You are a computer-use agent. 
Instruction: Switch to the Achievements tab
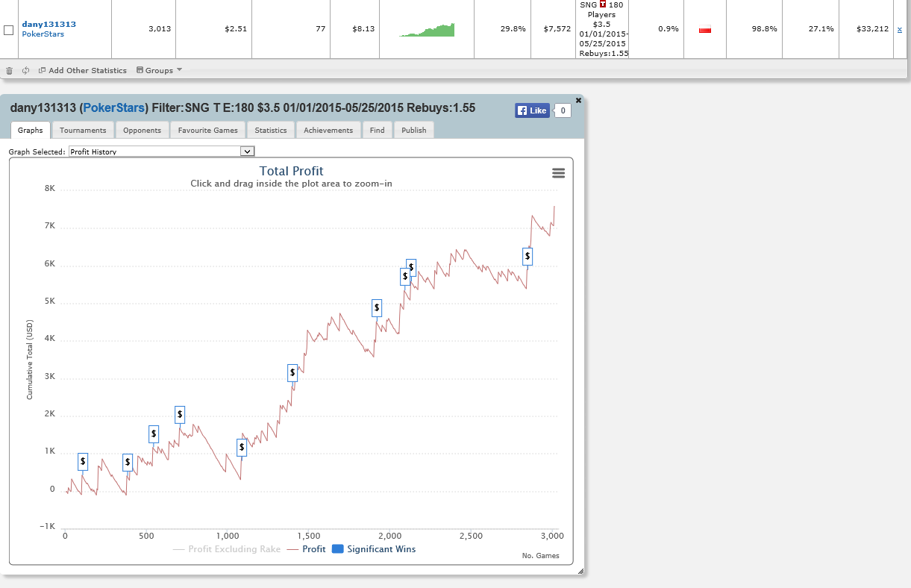pyautogui.click(x=328, y=130)
